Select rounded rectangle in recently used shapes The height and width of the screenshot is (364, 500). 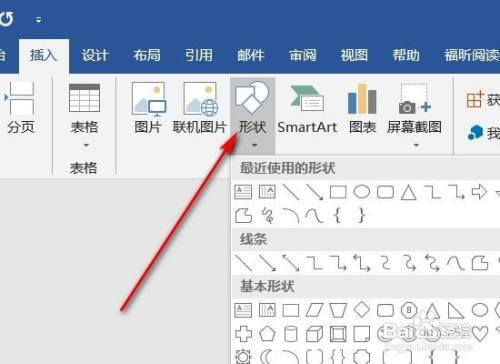pos(385,192)
